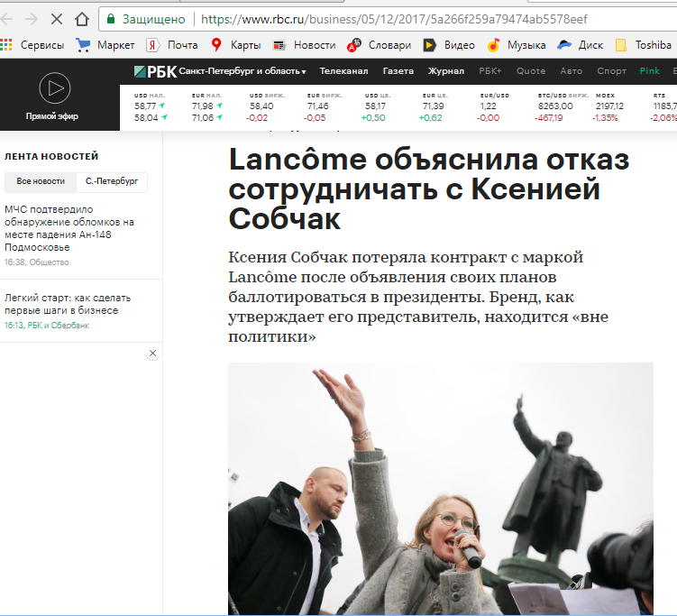Open the Toshiba bookmarks folder
The image size is (677, 616).
coord(644,45)
